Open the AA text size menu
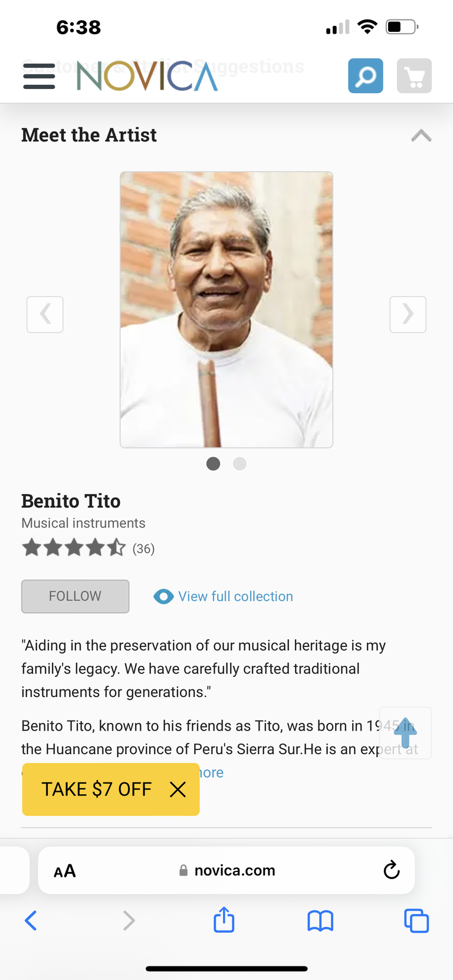 coord(65,871)
